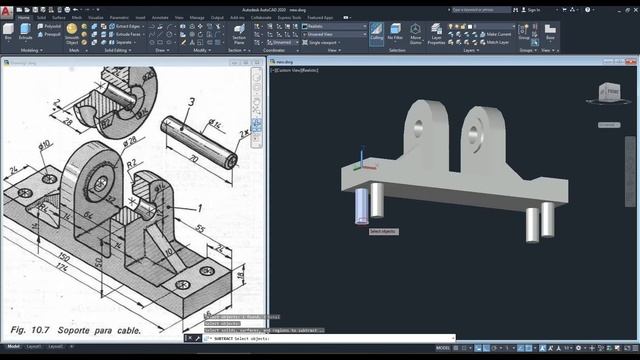Click the New file icon in Quick Access toolbar
This screenshot has height=360, width=640.
point(19,9)
